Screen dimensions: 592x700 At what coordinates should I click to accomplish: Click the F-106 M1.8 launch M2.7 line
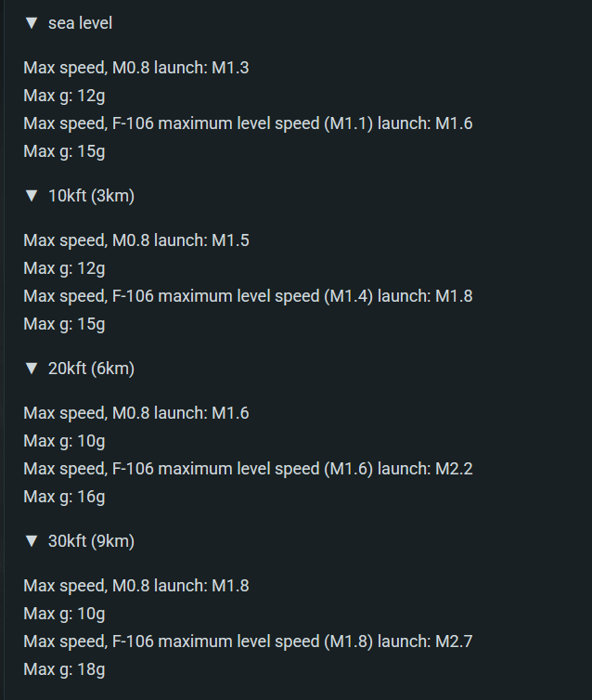click(x=248, y=642)
